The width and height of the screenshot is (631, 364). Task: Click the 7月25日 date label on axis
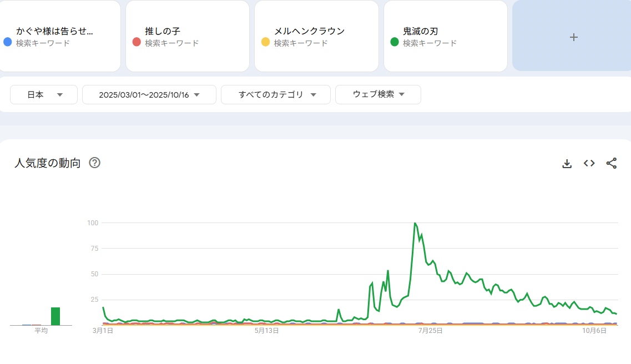click(x=430, y=331)
